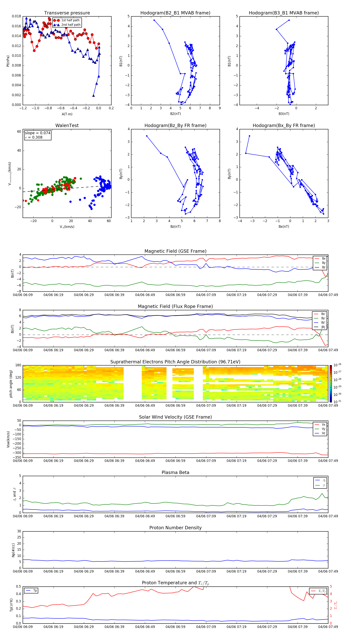Click the "Transverse pressure" plot title
Image resolution: width=351 pixels, height=644 pixels.
coord(67,13)
